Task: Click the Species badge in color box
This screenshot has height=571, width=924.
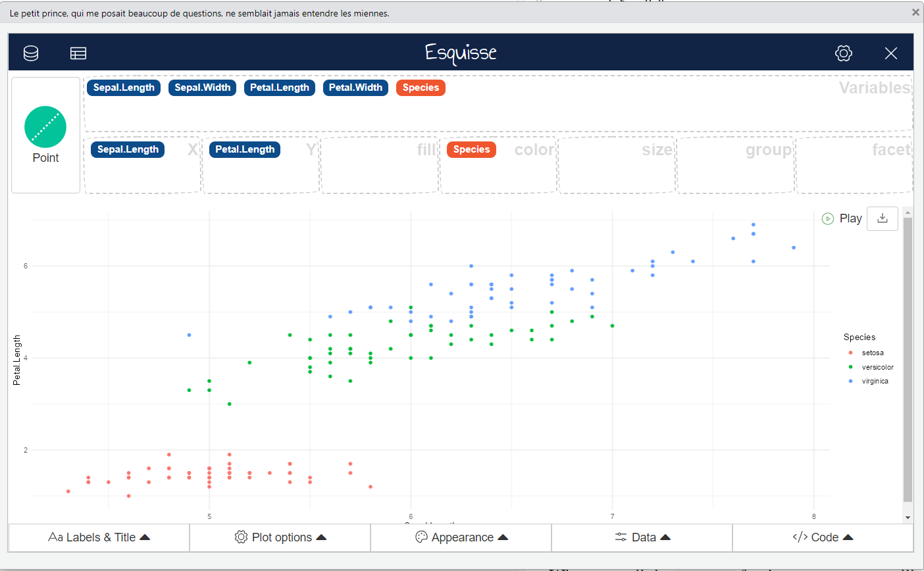Action: 471,149
